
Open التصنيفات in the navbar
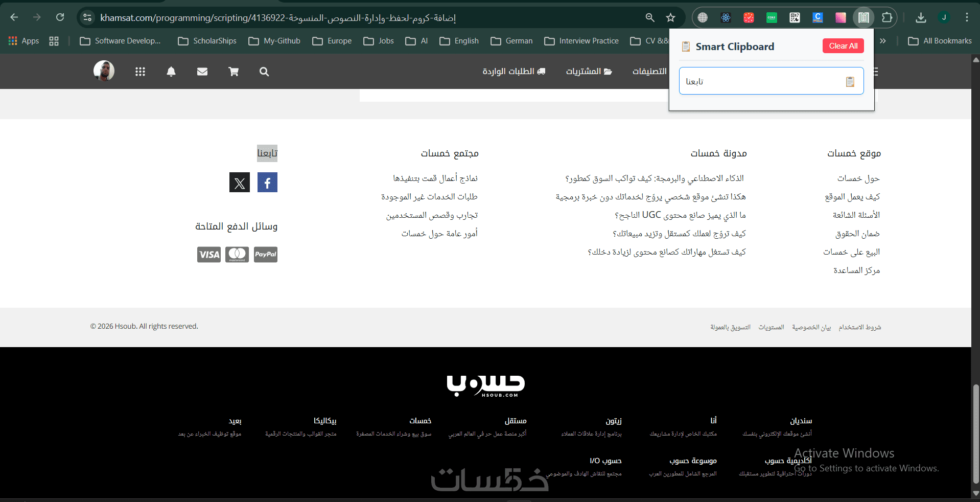(649, 72)
